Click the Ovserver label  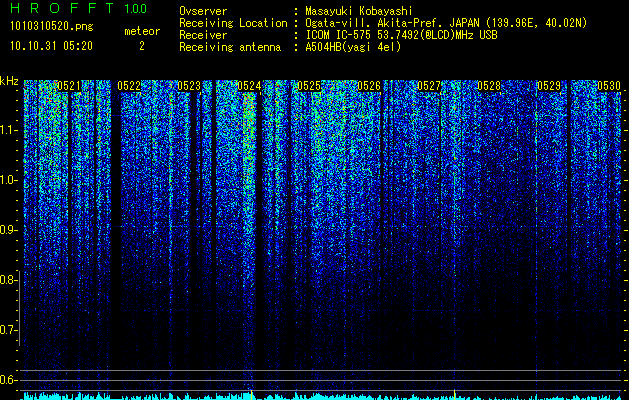tap(203, 12)
